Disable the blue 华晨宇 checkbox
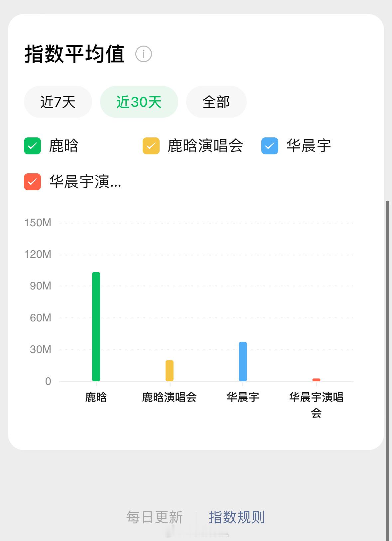 pyautogui.click(x=270, y=146)
